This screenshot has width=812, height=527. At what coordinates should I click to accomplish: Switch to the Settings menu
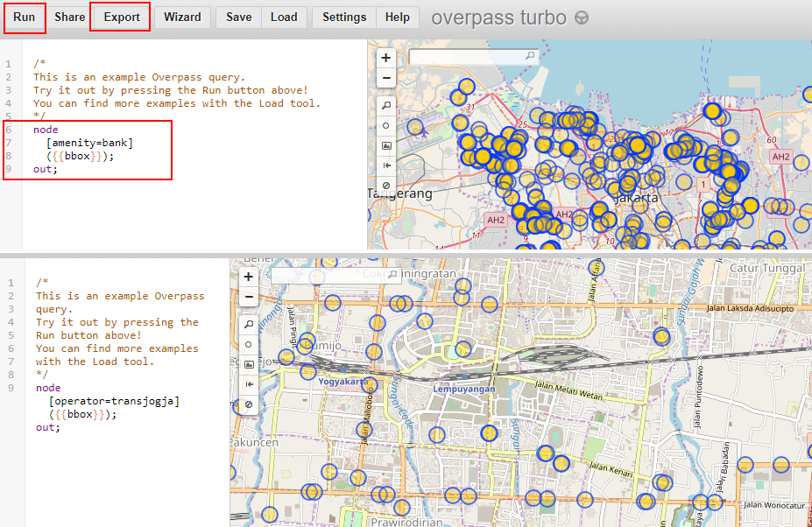pyautogui.click(x=343, y=17)
